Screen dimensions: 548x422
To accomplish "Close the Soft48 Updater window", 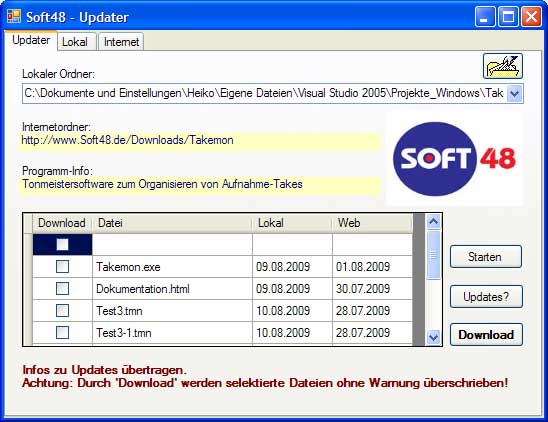I will click(531, 16).
